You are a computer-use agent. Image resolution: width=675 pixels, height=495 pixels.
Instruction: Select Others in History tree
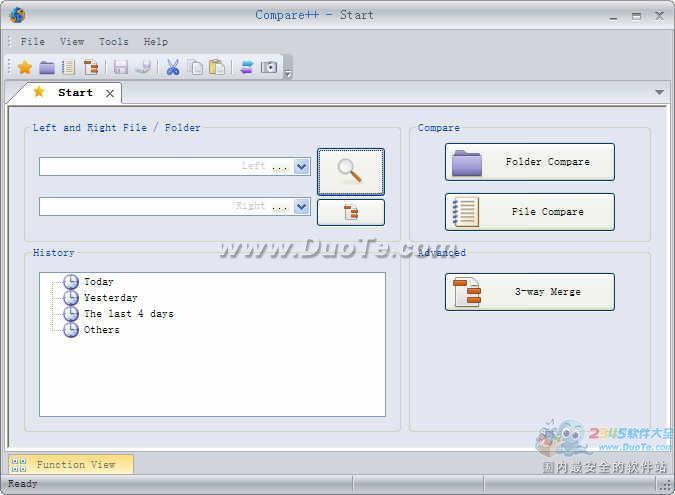tap(102, 330)
